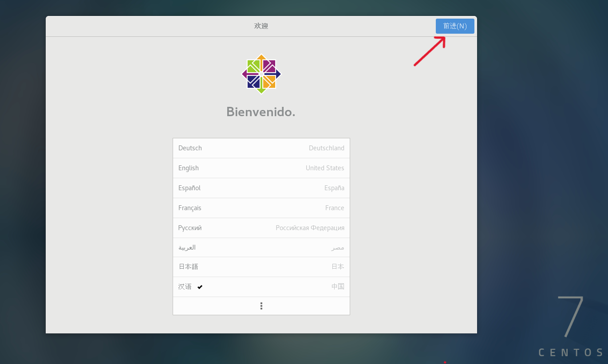Pick Français language entry
608x364 pixels.
pos(261,208)
